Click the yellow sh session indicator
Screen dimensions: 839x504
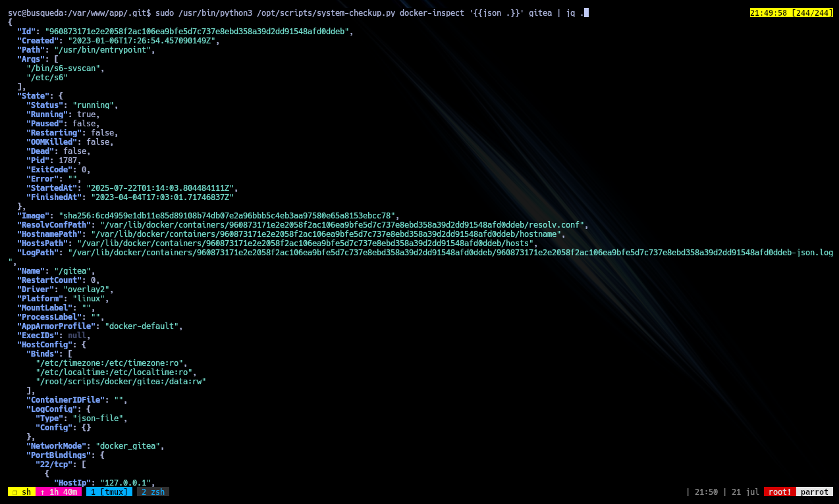22,491
